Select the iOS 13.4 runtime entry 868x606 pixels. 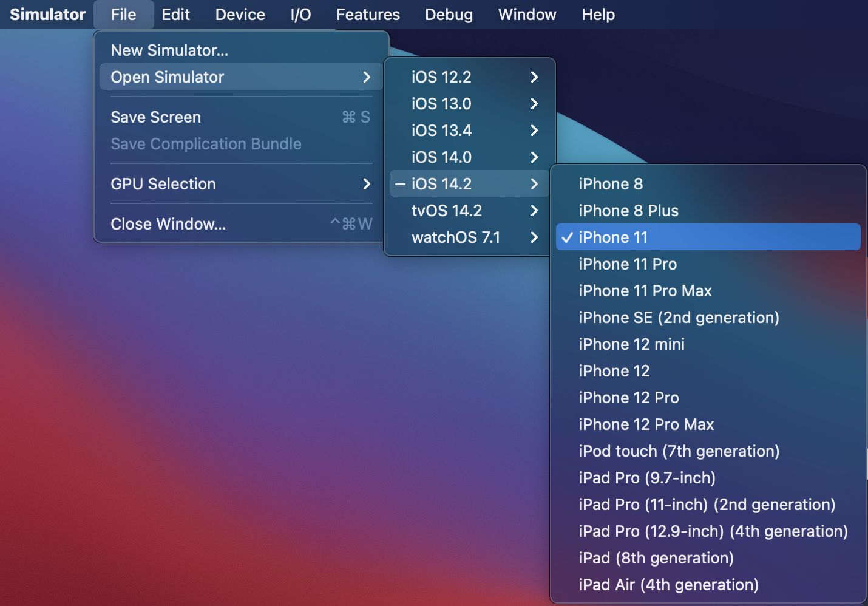tap(469, 131)
